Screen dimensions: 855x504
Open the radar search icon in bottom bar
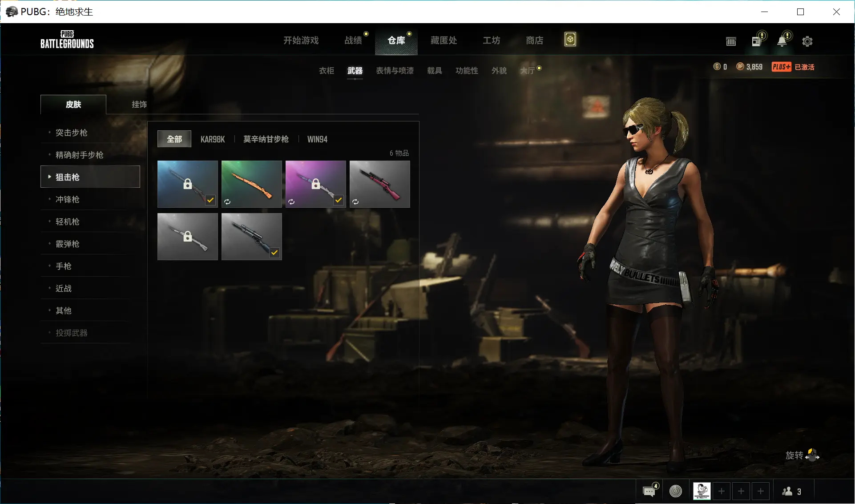pos(676,491)
